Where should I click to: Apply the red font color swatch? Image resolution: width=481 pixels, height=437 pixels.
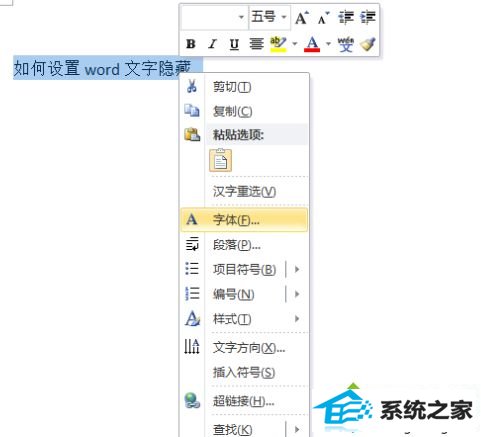[x=312, y=44]
